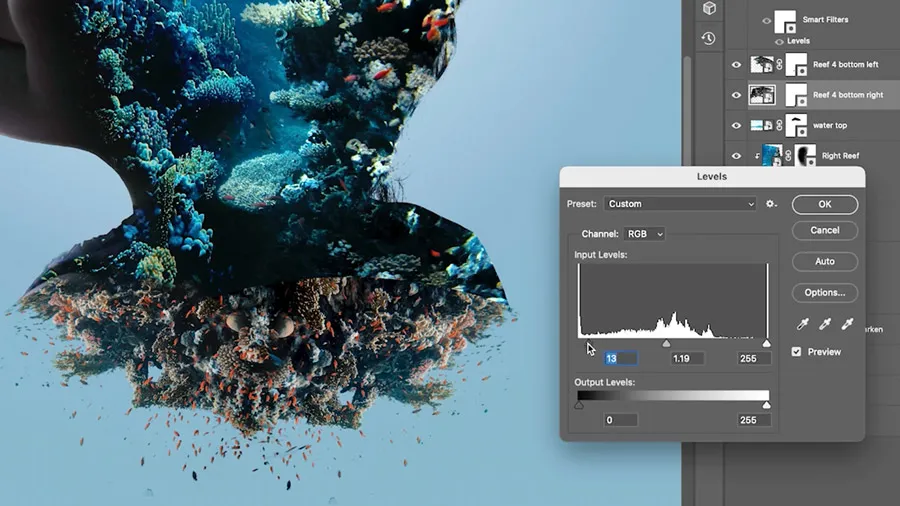Viewport: 900px width, 506px height.
Task: Hide the Right Reef layer
Action: (x=736, y=155)
